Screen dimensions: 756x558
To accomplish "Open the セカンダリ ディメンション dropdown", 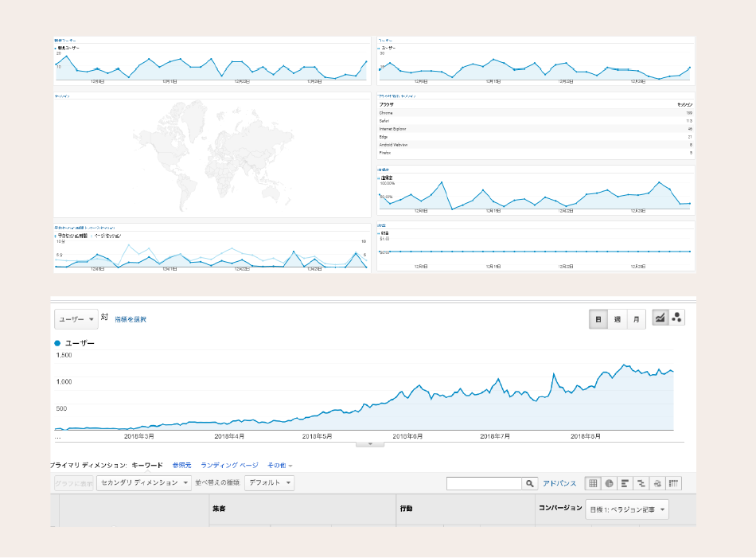I will click(143, 482).
